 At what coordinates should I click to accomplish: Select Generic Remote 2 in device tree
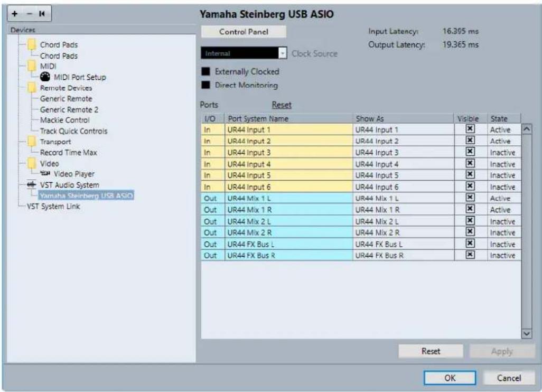point(69,109)
